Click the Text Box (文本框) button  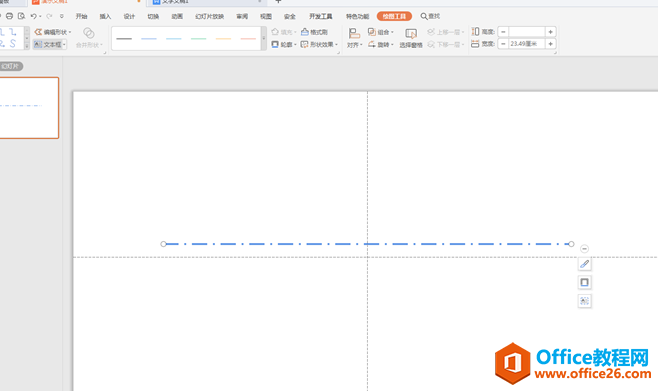[47, 44]
